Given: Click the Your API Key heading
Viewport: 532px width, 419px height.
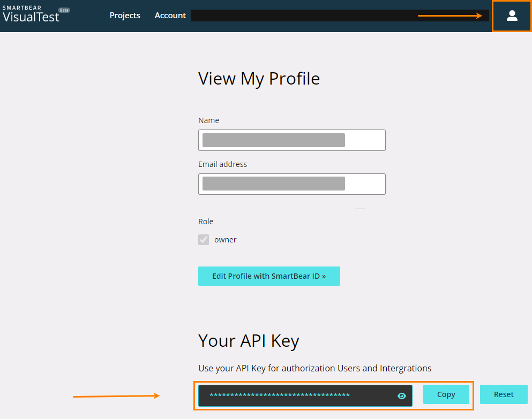Looking at the screenshot, I should point(248,341).
